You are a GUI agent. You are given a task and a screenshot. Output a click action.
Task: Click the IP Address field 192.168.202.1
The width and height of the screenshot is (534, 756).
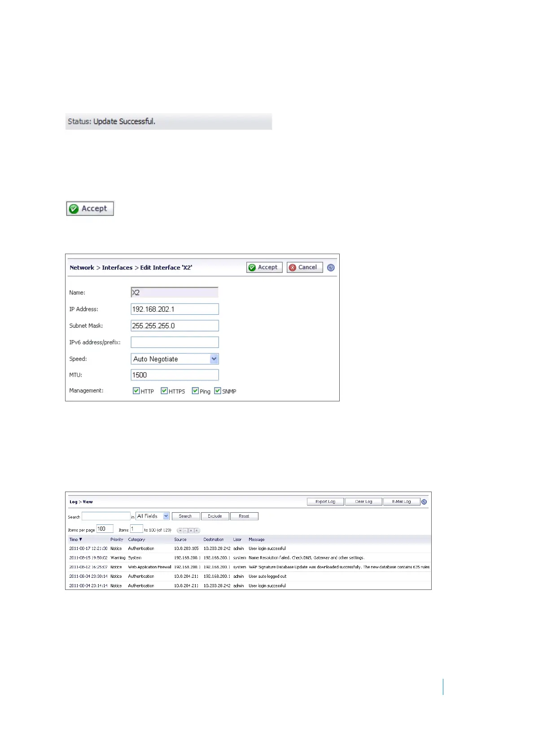click(175, 309)
